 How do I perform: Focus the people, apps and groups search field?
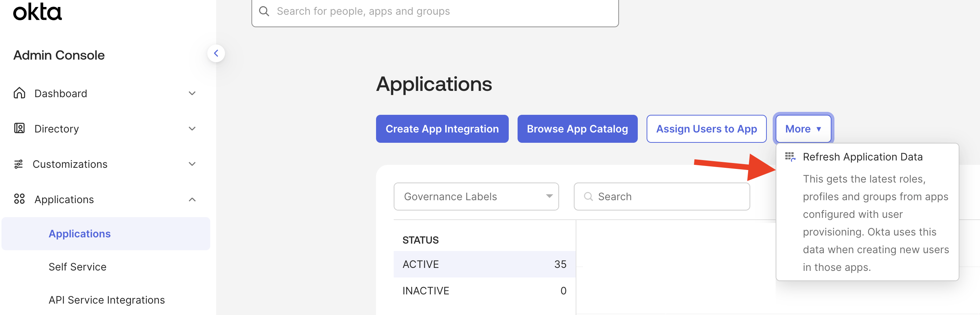(x=435, y=11)
